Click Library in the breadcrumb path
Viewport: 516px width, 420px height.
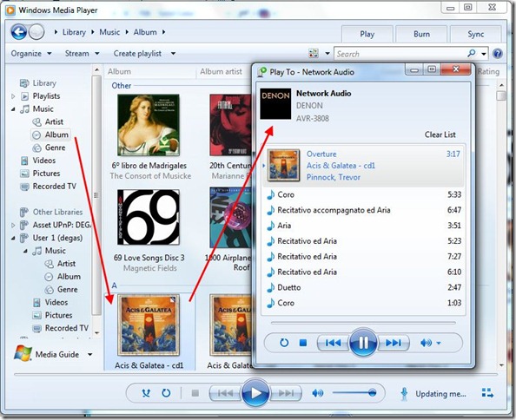[x=74, y=32]
